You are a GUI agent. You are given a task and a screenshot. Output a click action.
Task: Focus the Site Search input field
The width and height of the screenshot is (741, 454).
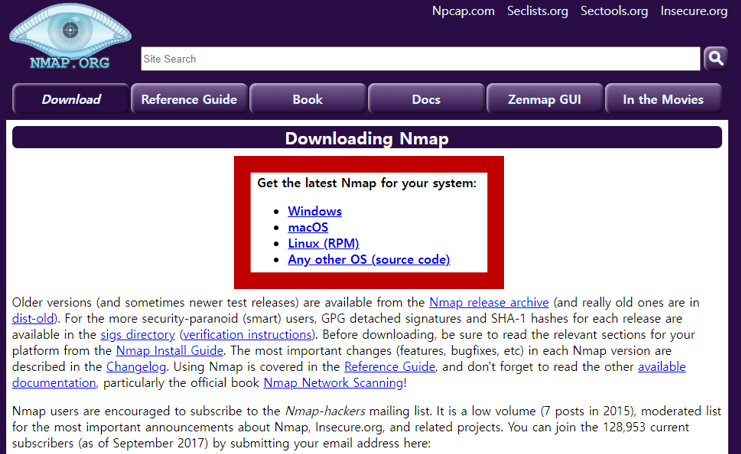420,59
